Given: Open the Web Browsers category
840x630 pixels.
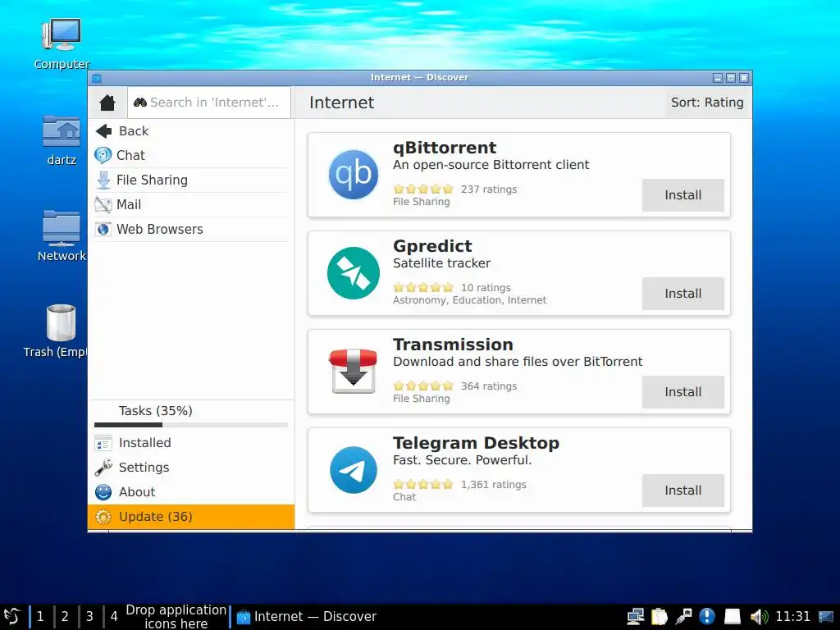Looking at the screenshot, I should 192,230.
